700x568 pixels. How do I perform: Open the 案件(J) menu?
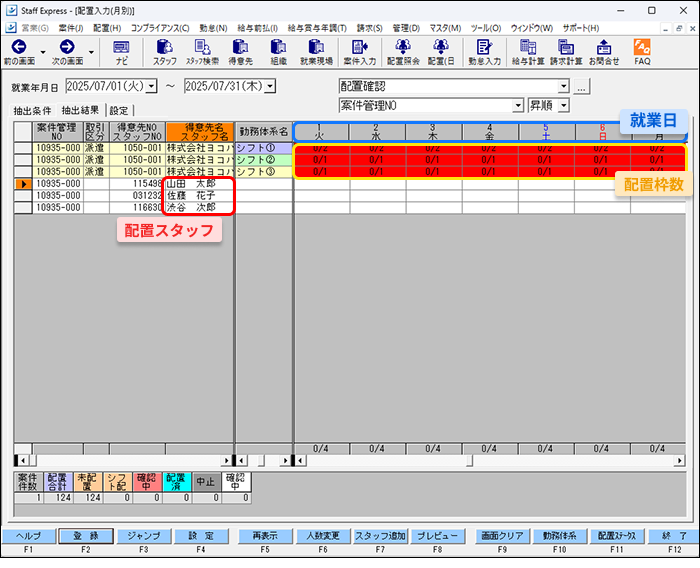71,28
